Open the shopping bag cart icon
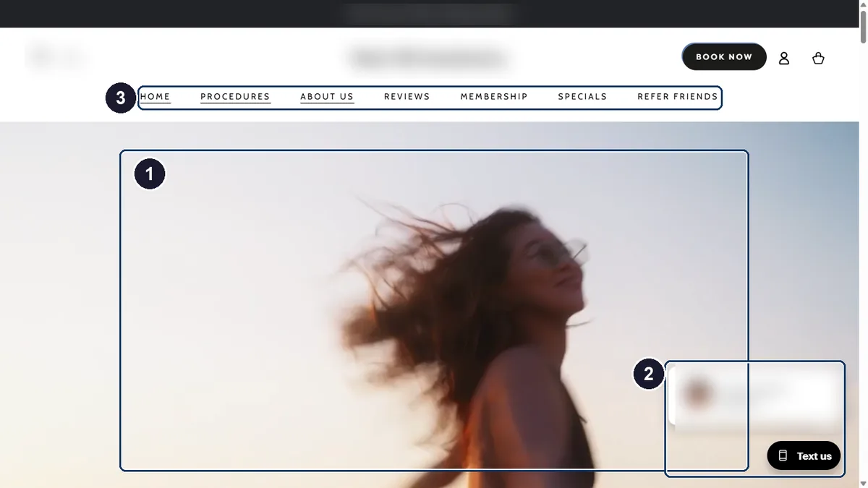Screen dimensions: 868x488 [818, 59]
